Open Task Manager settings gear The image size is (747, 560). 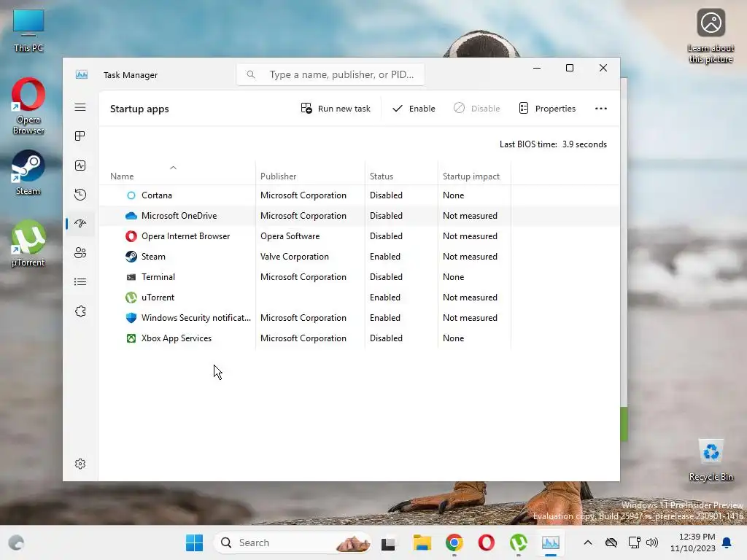point(80,464)
